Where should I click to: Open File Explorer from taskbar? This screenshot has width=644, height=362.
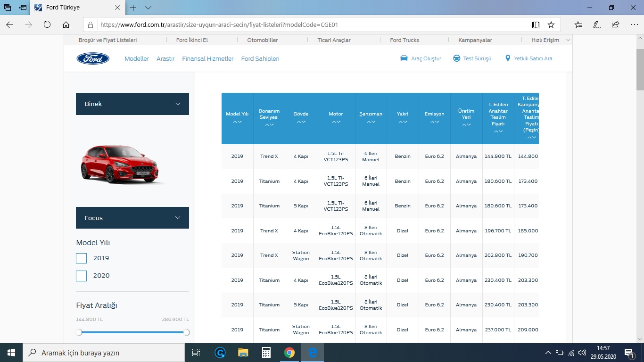[243, 353]
